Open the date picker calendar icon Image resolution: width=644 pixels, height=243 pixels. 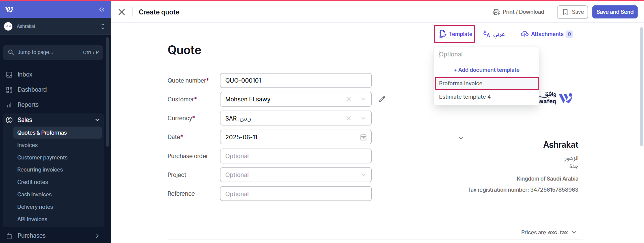pyautogui.click(x=363, y=137)
